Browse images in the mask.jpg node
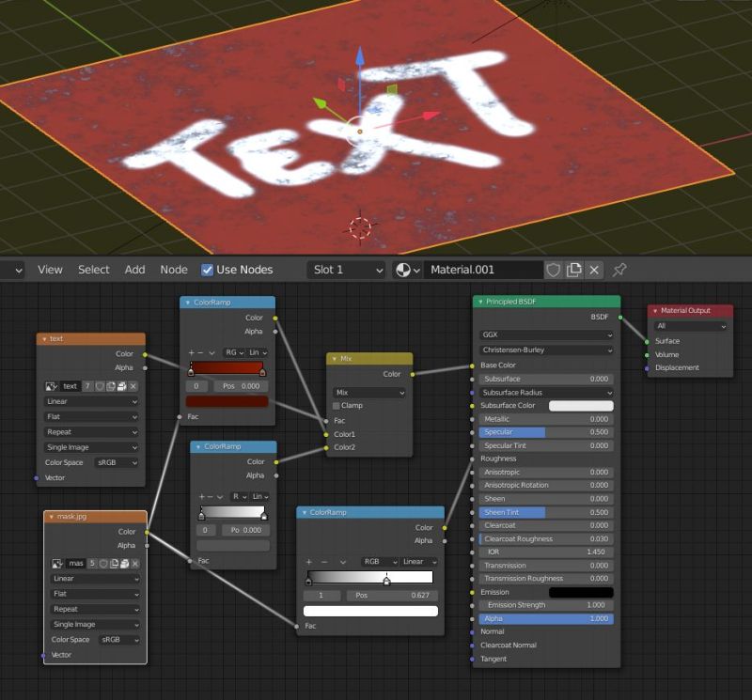 coord(57,564)
